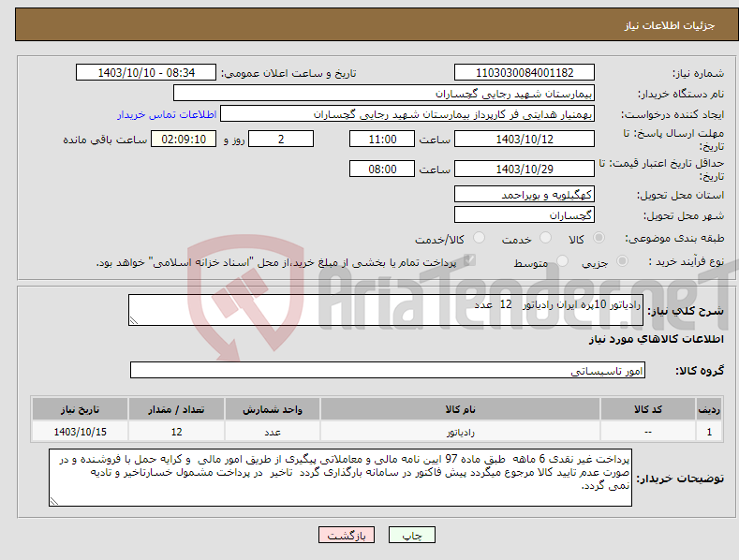Select the جزیی purchase type radio
Screen dimensions: 739x560
tap(622, 260)
